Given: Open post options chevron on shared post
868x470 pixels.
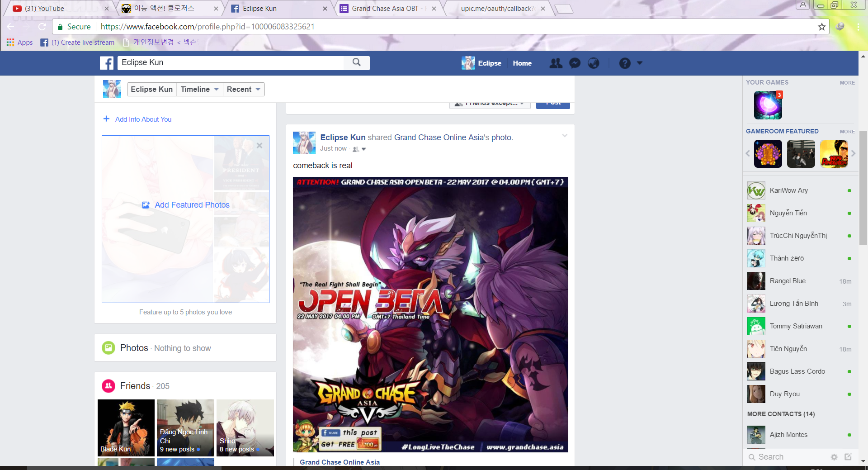Looking at the screenshot, I should (565, 136).
